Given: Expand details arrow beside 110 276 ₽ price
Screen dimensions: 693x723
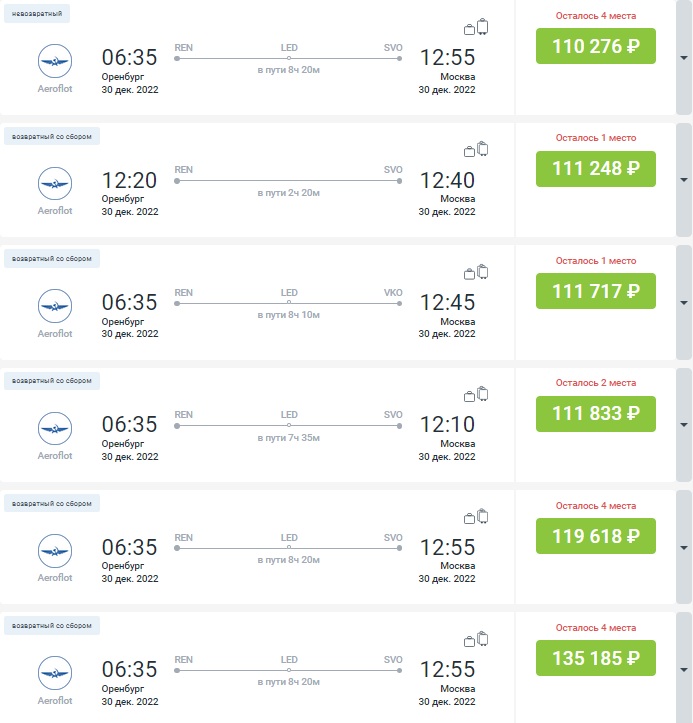Looking at the screenshot, I should [683, 58].
